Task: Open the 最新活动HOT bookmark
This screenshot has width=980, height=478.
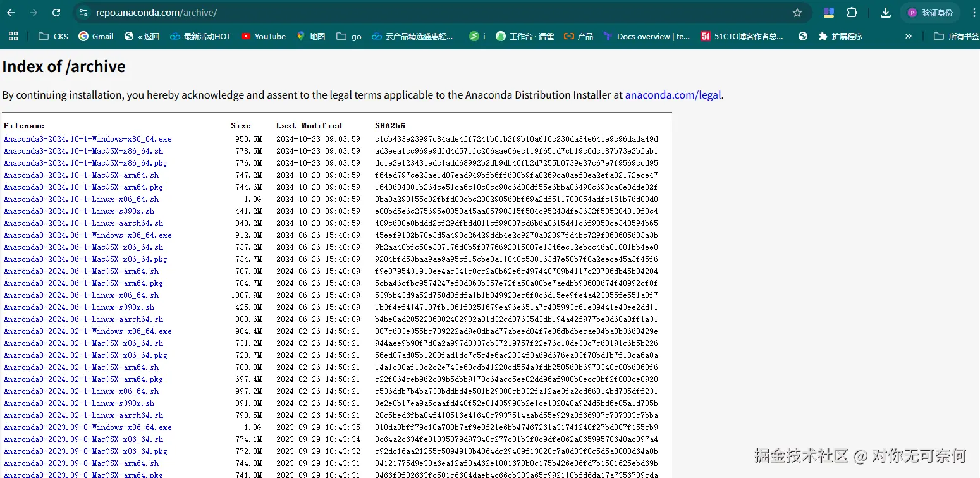Action: (x=200, y=36)
